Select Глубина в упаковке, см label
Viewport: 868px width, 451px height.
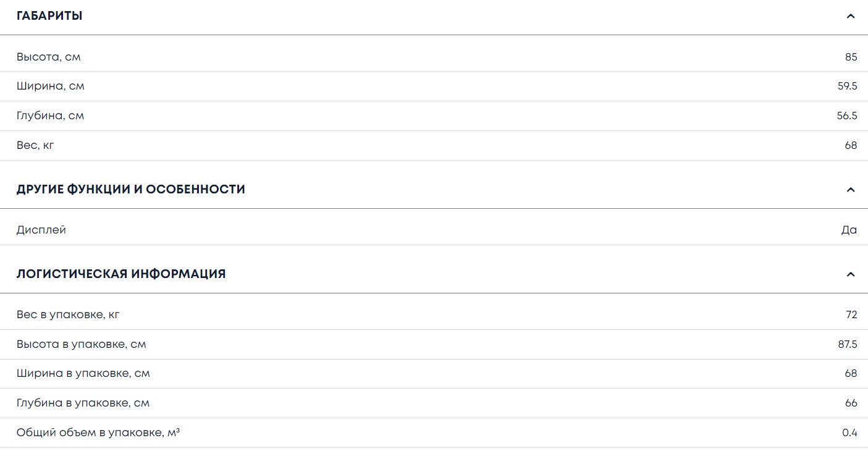click(x=83, y=403)
